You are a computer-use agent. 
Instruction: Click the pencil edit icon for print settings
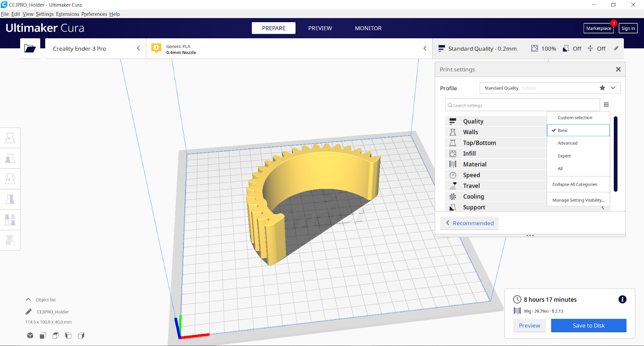coord(616,48)
